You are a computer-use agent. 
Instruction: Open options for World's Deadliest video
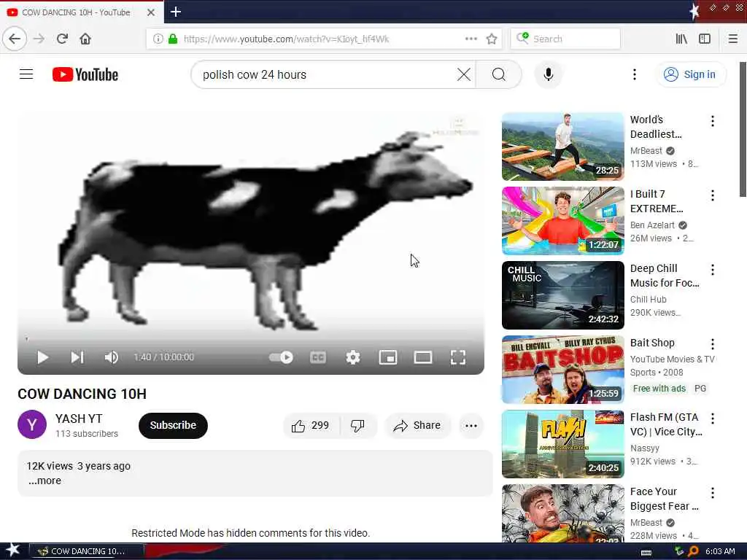click(712, 121)
